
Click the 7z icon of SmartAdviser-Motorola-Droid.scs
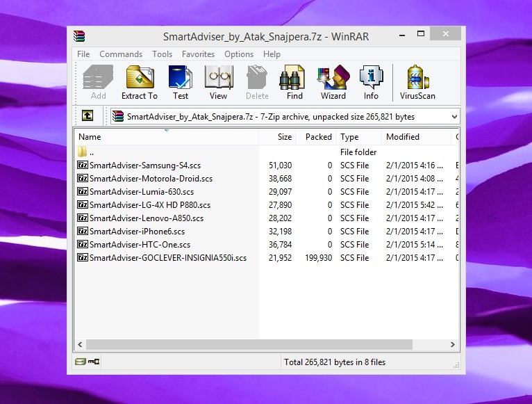[x=83, y=179]
